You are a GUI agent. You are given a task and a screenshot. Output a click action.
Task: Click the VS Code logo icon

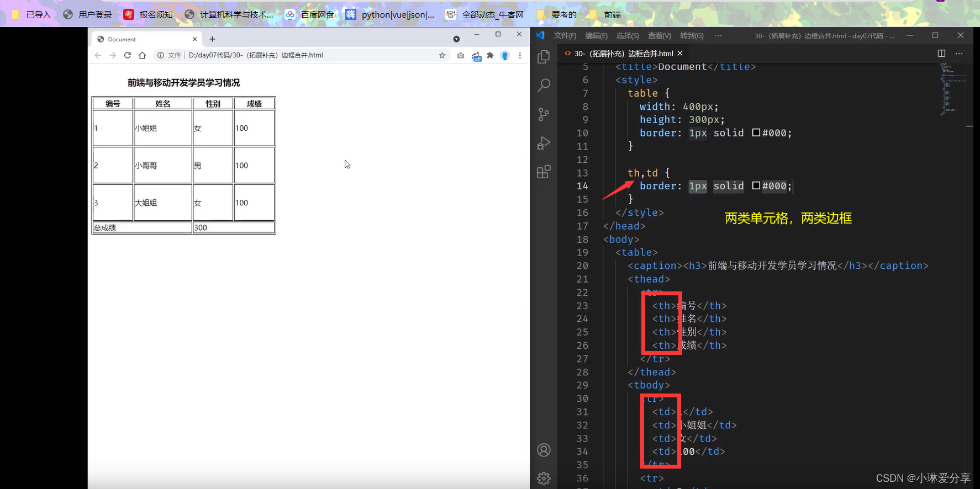(x=540, y=35)
